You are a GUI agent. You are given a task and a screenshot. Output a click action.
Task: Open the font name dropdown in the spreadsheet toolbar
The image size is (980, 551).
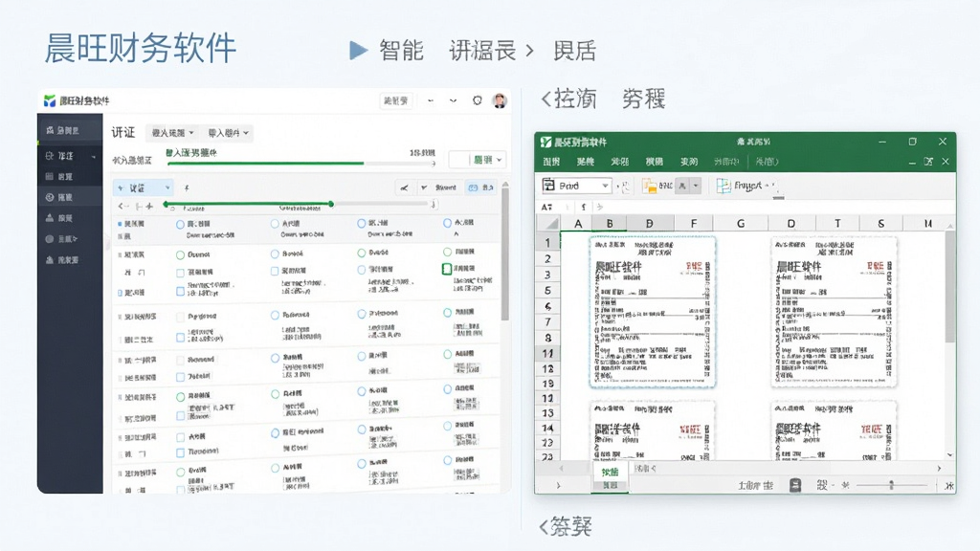pos(605,186)
